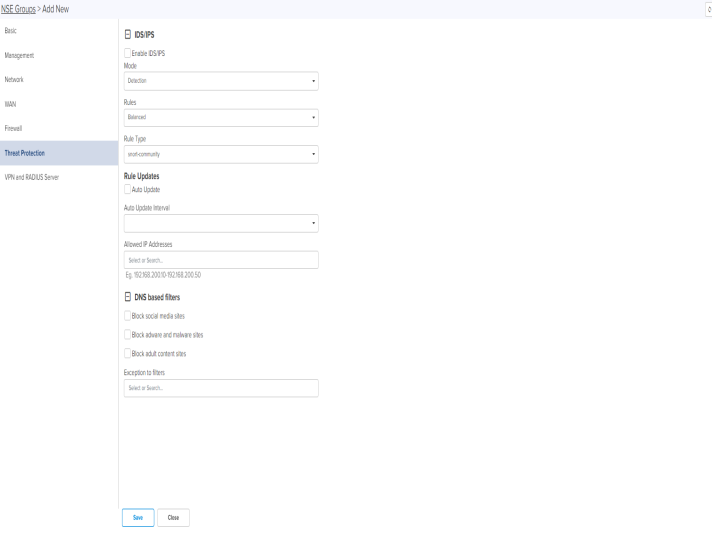712x551 pixels.
Task: Open the Auto Update Interval dropdown
Action: tap(219, 223)
